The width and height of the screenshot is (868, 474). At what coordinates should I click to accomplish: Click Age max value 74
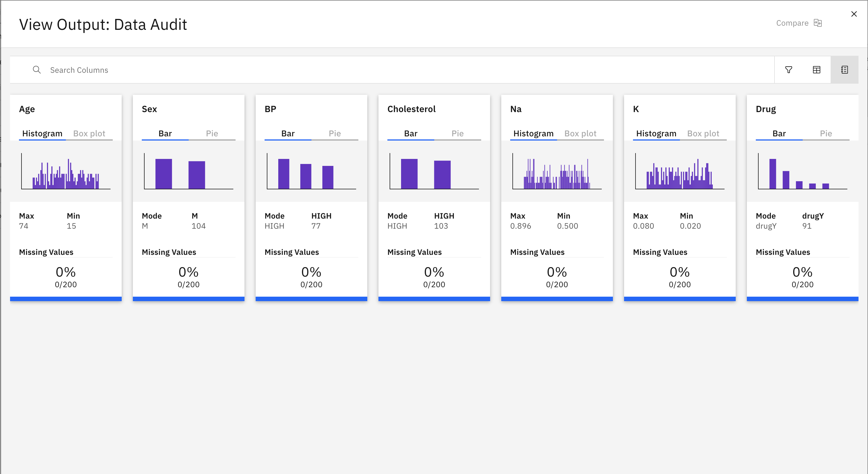pyautogui.click(x=24, y=226)
